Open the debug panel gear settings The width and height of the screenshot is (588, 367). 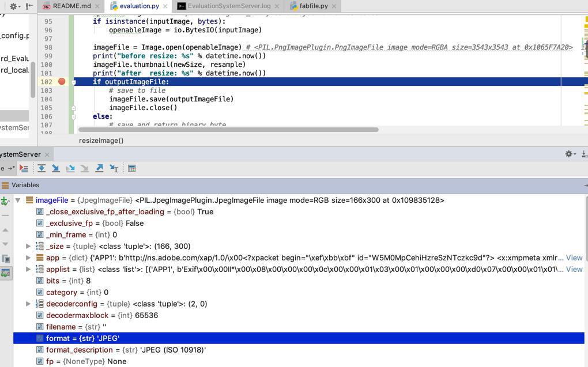[570, 154]
